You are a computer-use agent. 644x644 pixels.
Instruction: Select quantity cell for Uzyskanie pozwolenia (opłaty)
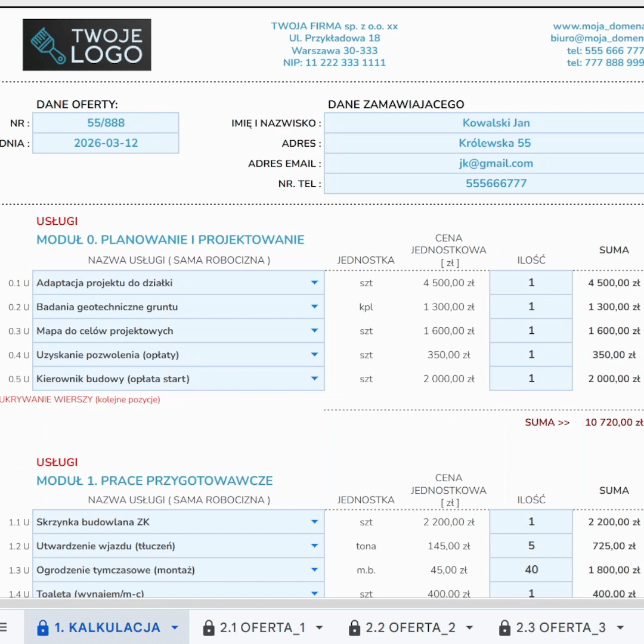pos(531,354)
